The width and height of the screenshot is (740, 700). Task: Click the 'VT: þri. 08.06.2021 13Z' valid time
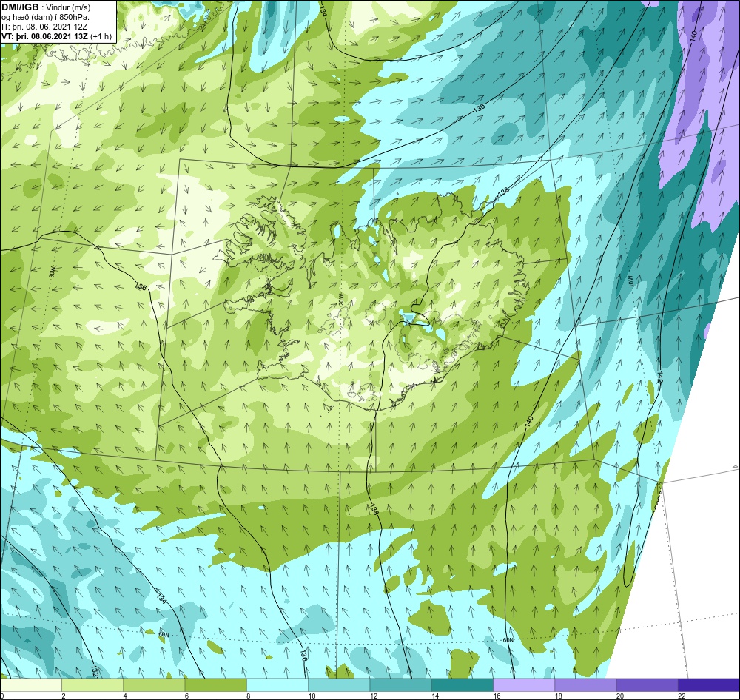click(44, 36)
